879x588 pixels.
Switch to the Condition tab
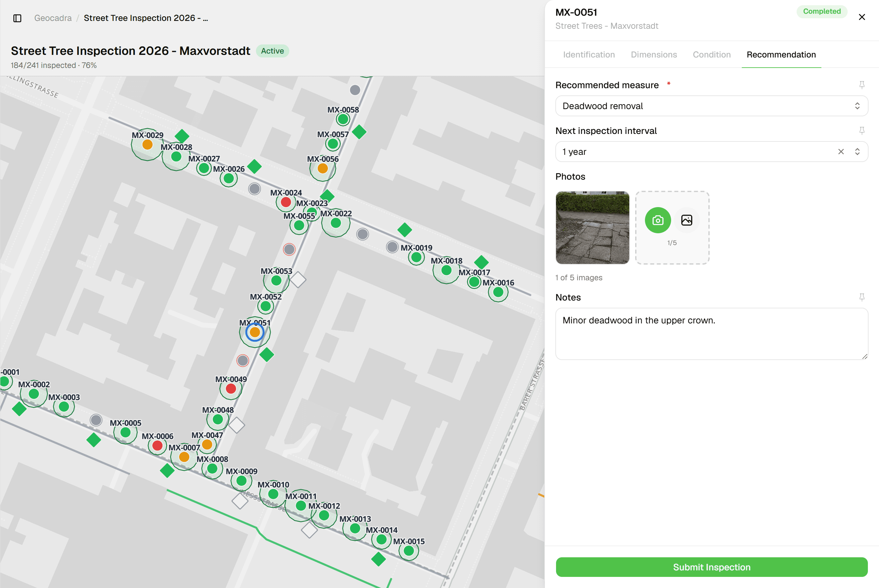tap(711, 55)
